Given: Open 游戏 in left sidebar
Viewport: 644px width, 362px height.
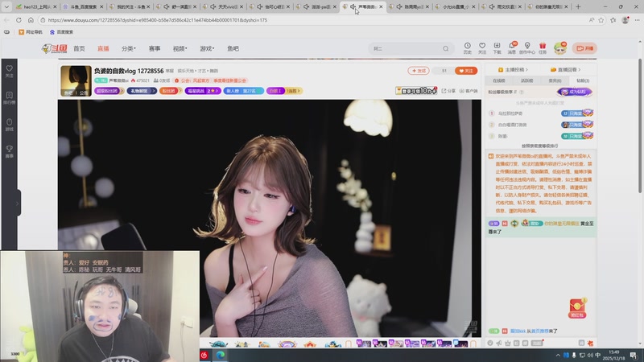Looking at the screenshot, I should click(9, 125).
